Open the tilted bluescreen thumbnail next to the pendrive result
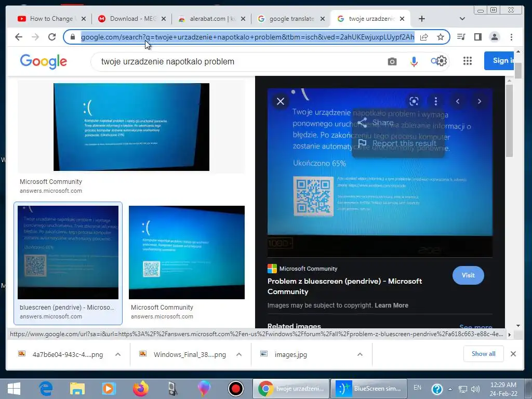The width and height of the screenshot is (532, 399). pyautogui.click(x=187, y=252)
